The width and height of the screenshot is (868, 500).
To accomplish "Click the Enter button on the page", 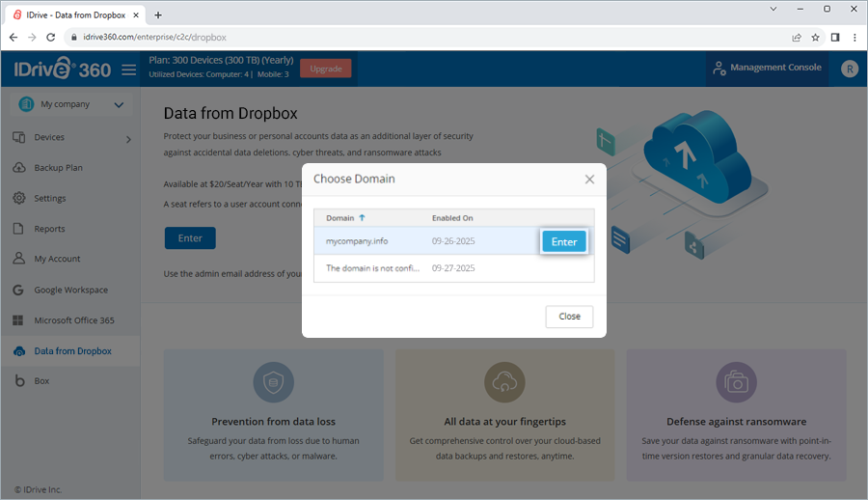I will tap(190, 237).
